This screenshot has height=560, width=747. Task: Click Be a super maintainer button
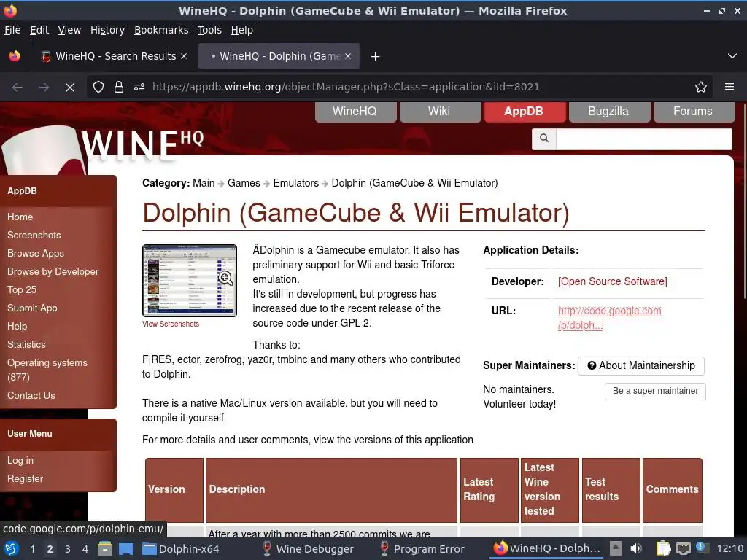[655, 391]
